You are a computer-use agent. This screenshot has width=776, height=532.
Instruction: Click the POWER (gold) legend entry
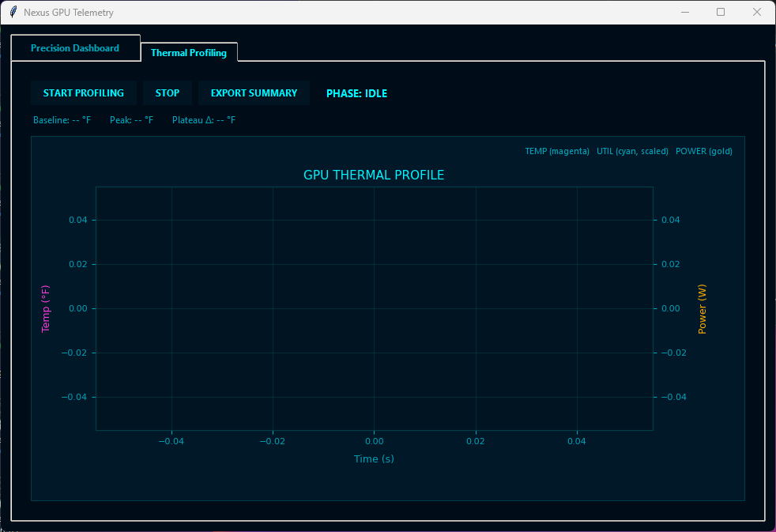[704, 151]
